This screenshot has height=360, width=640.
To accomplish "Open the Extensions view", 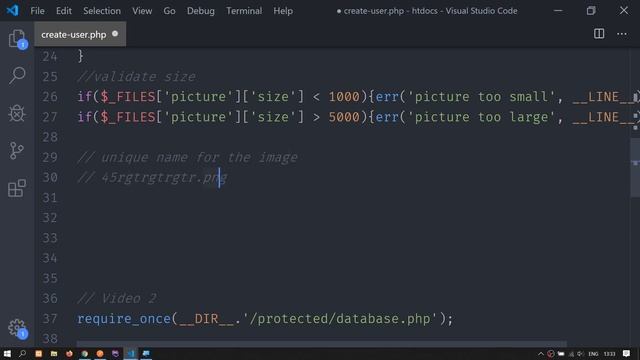I will pos(17,188).
